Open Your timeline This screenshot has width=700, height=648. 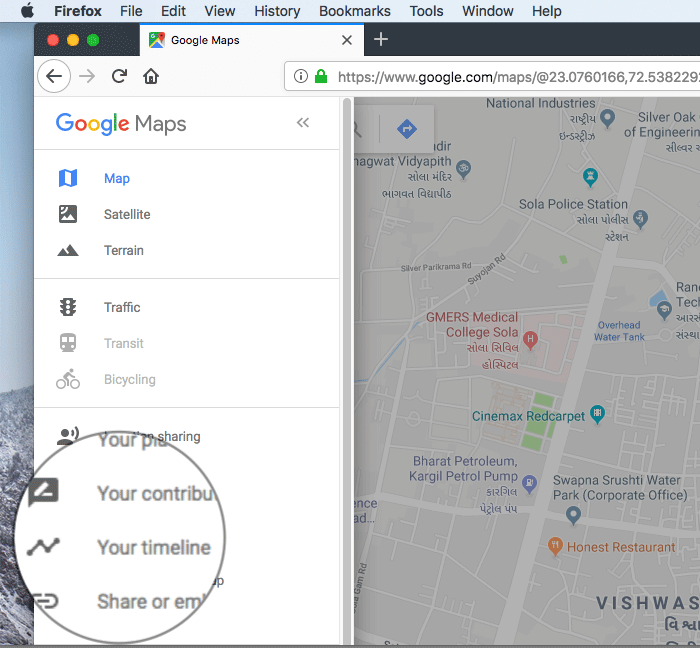154,548
